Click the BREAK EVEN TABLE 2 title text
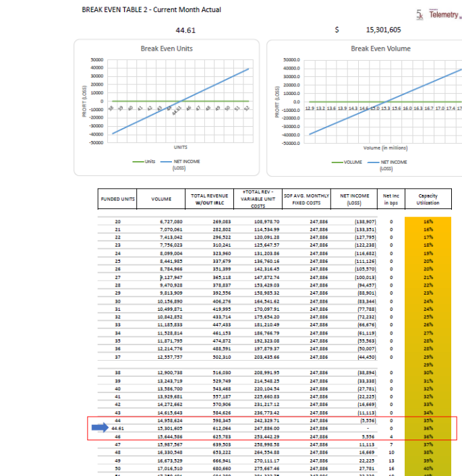Viewport: 462px width, 476px height. pyautogui.click(x=151, y=9)
